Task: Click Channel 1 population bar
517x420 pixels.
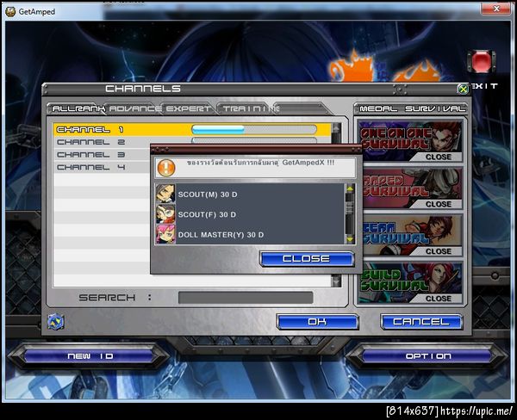Action: pos(254,129)
